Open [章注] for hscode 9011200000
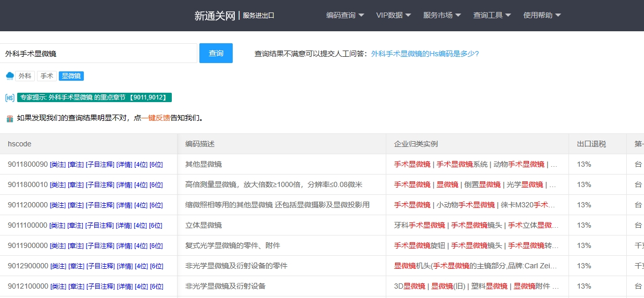This screenshot has height=298, width=644. click(x=76, y=205)
